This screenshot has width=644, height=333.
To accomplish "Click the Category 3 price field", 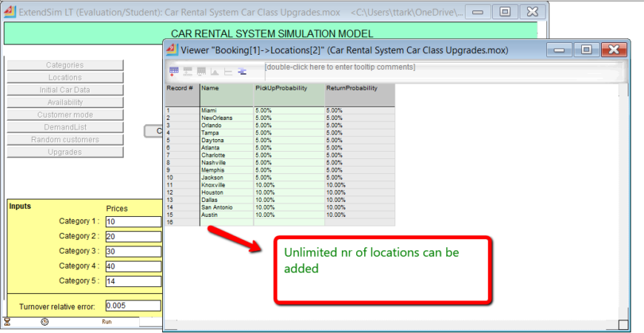I will coord(133,252).
